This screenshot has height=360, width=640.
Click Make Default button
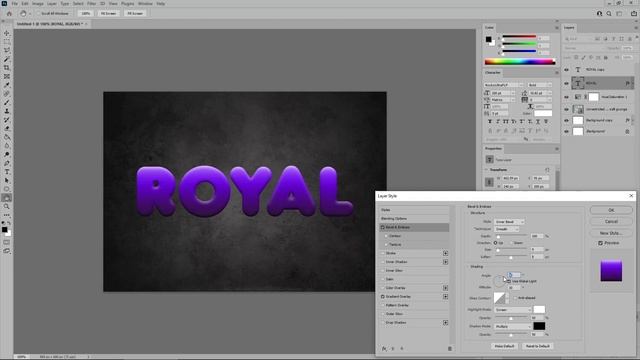pos(504,346)
